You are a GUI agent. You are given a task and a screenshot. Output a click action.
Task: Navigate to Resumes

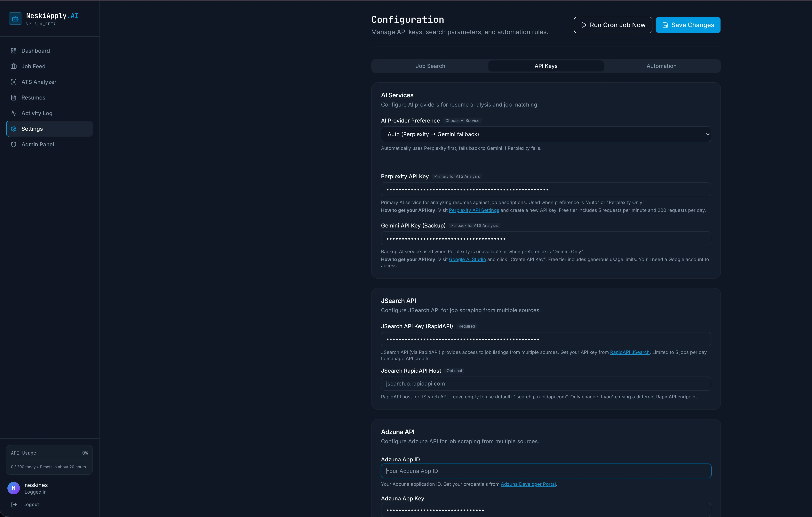click(x=49, y=98)
